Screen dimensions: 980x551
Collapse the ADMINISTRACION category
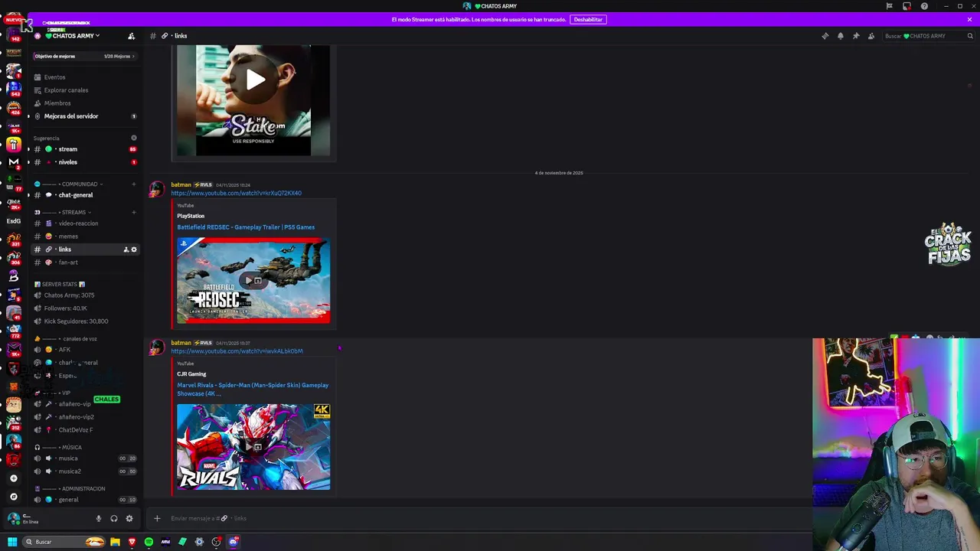[x=83, y=489]
